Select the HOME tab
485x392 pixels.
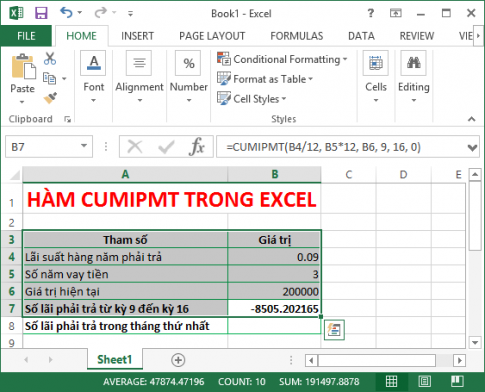click(x=81, y=36)
